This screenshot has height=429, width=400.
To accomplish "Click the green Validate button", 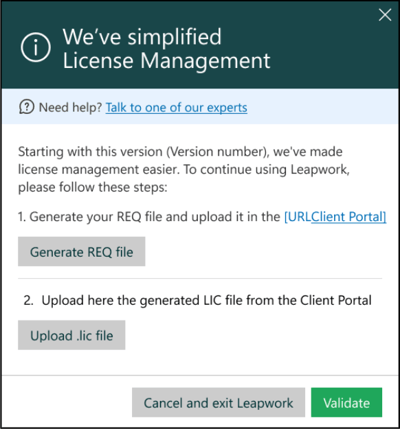I will coord(347,402).
